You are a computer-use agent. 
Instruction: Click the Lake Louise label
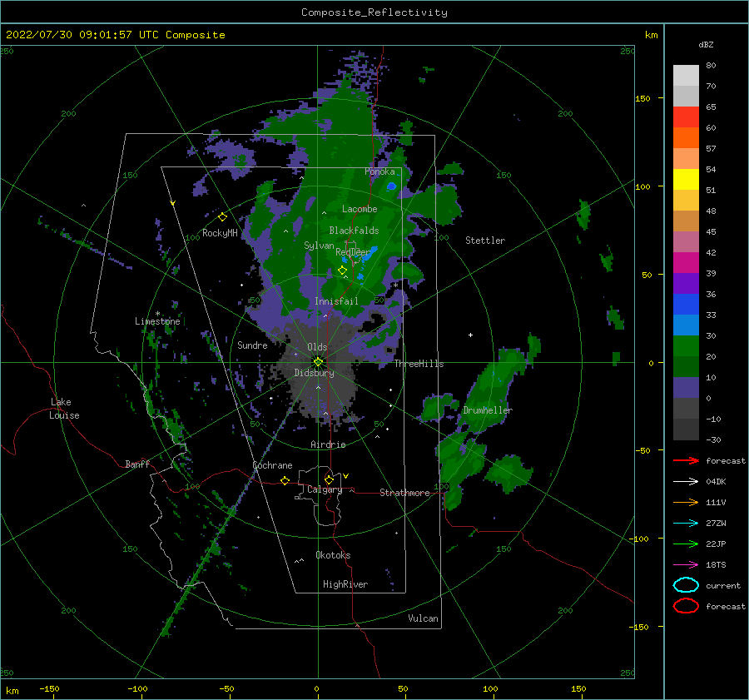[x=64, y=409]
